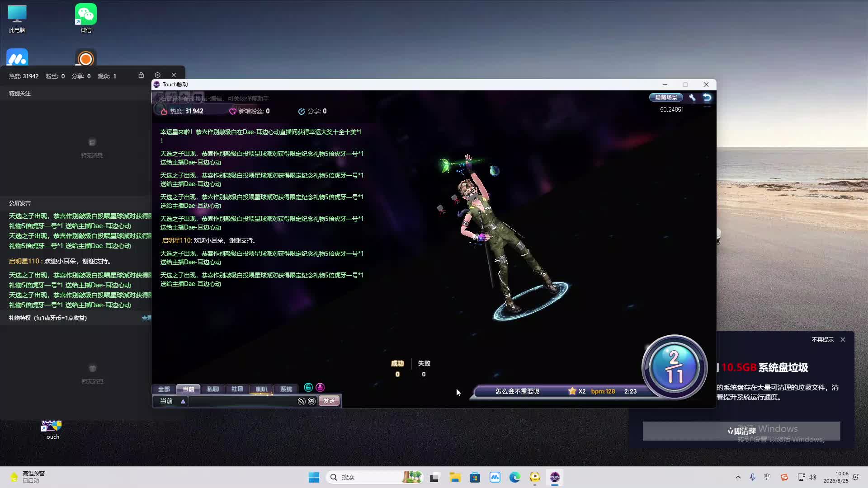Click the teal unlock icon beside the chat tabs
The height and width of the screenshot is (488, 868).
click(x=308, y=387)
